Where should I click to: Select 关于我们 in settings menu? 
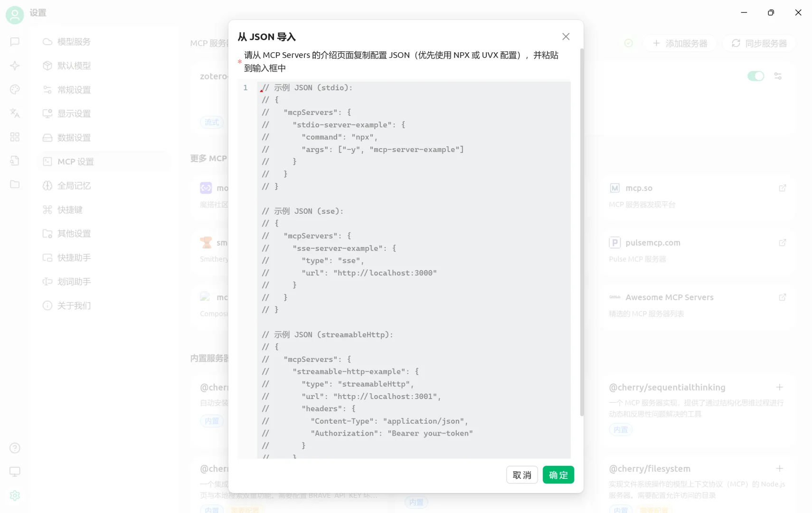(x=104, y=305)
